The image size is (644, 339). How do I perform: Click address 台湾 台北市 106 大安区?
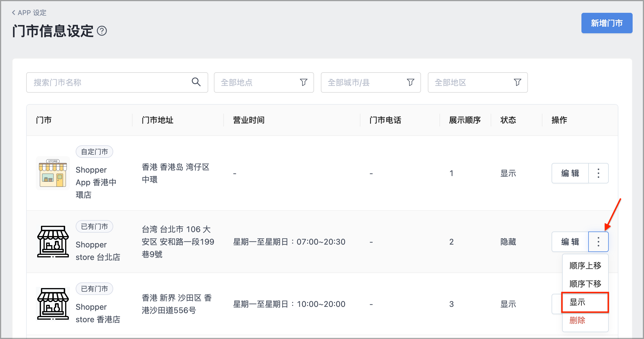[x=178, y=242]
